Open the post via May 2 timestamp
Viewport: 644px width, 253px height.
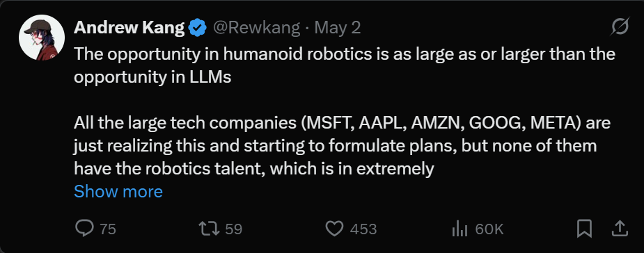337,28
